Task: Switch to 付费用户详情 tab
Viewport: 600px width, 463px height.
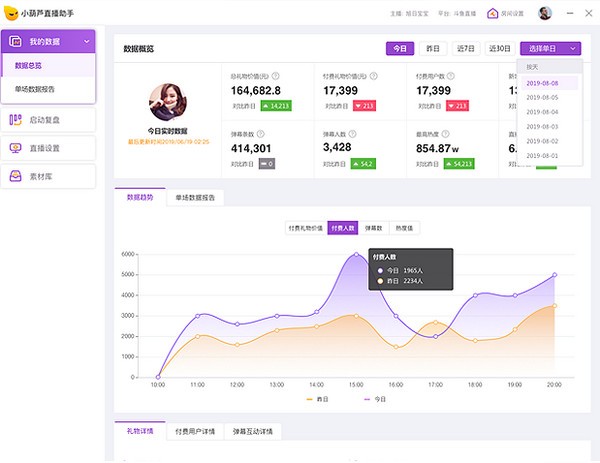Action: 195,432
